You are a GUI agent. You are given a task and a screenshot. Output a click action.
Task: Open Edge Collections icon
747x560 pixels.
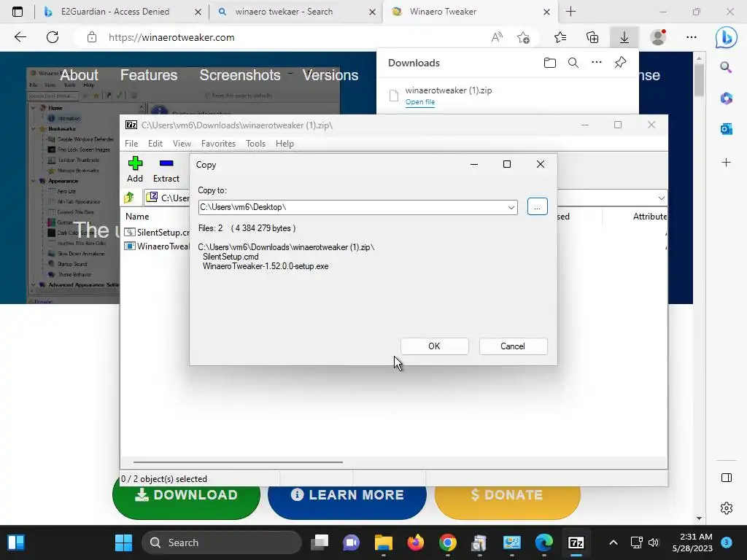click(x=592, y=38)
